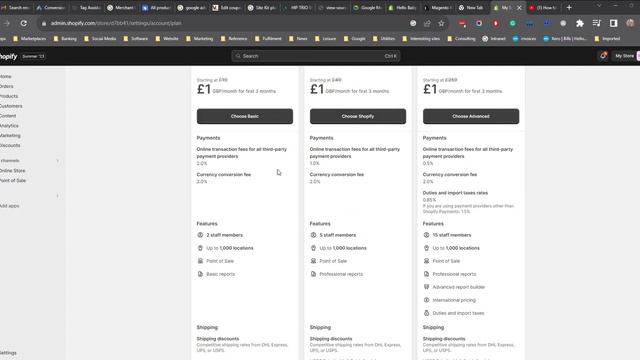Open the Intranet bookmark
Image resolution: width=640 pixels, height=360 pixels.
tap(494, 38)
